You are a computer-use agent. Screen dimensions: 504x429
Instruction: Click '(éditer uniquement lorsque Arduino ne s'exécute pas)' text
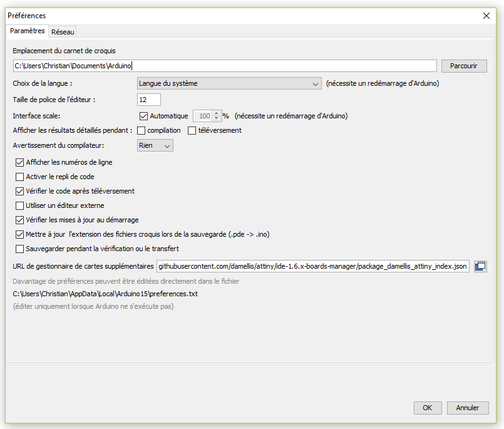pos(93,306)
